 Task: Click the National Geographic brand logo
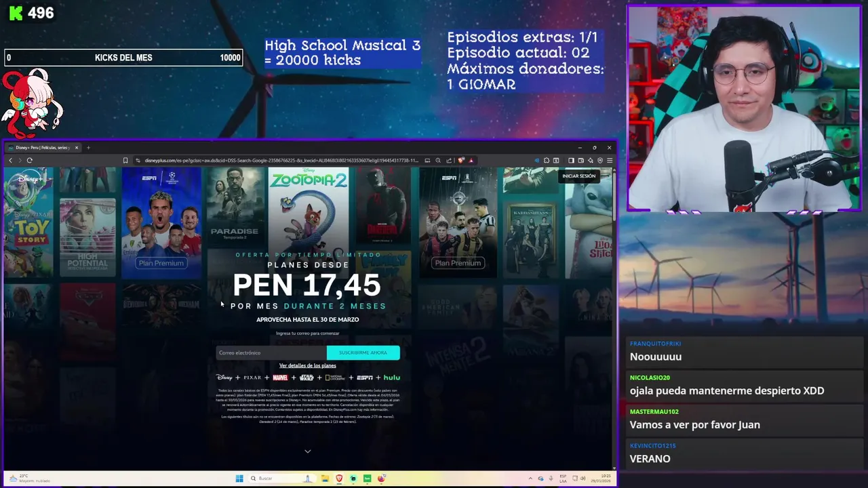334,378
